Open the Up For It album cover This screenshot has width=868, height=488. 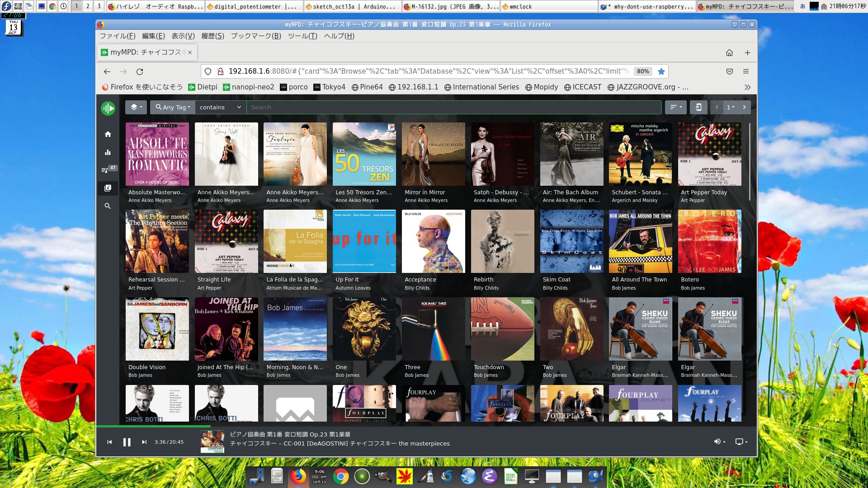point(364,241)
